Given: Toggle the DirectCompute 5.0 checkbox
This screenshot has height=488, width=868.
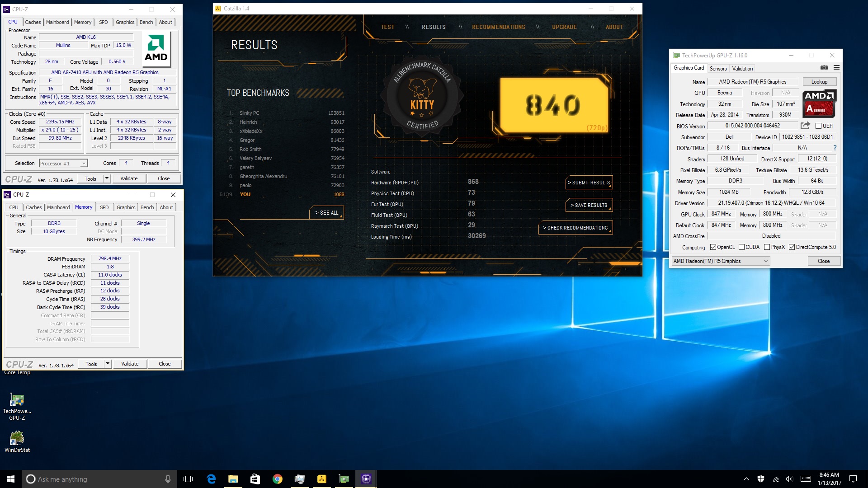Looking at the screenshot, I should pyautogui.click(x=792, y=247).
